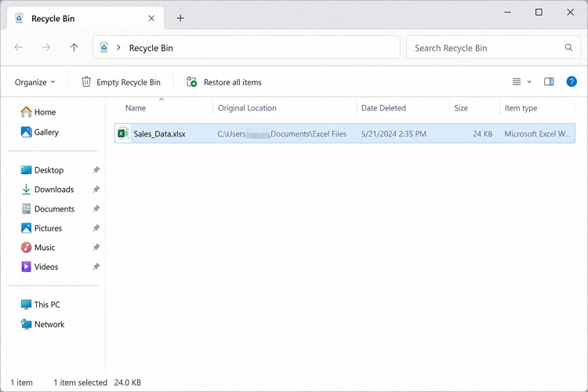Viewport: 588px width, 392px height.
Task: Click the Excel icon of Sales_Data.xlsx
Action: click(123, 133)
